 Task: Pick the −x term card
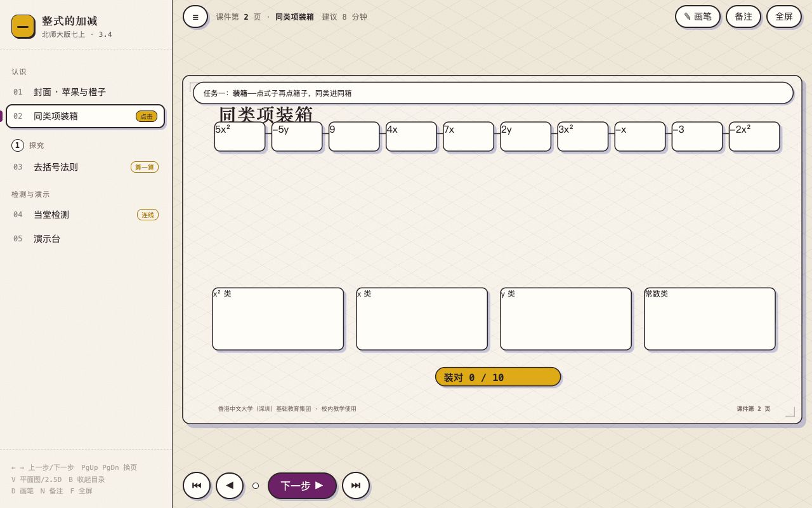pos(639,137)
